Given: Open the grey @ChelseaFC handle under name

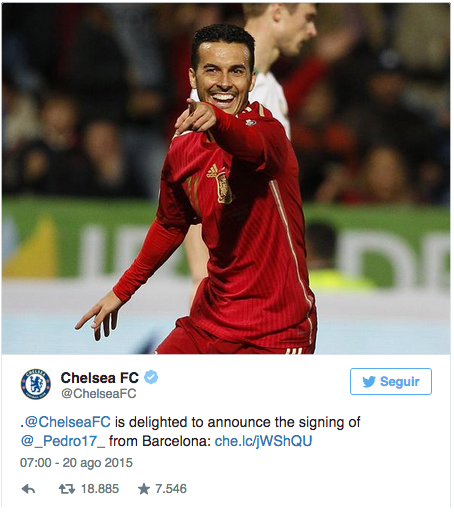Looking at the screenshot, I should pyautogui.click(x=99, y=394).
